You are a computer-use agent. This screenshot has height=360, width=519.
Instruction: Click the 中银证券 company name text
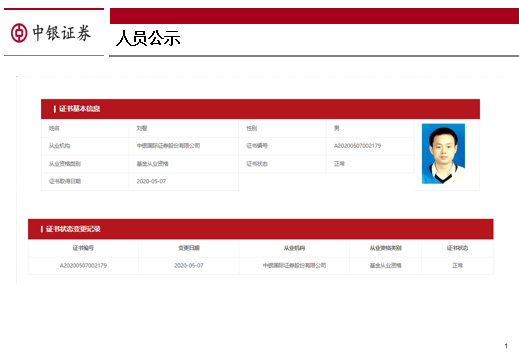[x=61, y=33]
